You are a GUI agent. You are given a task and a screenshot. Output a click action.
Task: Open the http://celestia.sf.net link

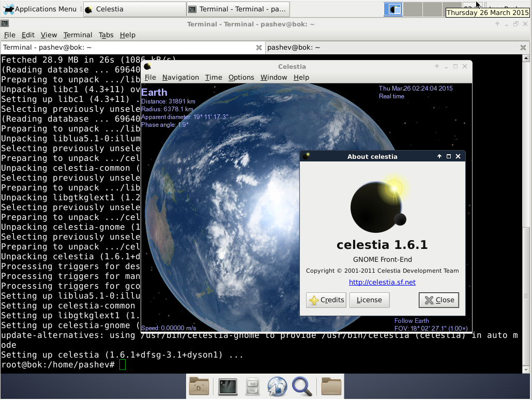coord(383,282)
